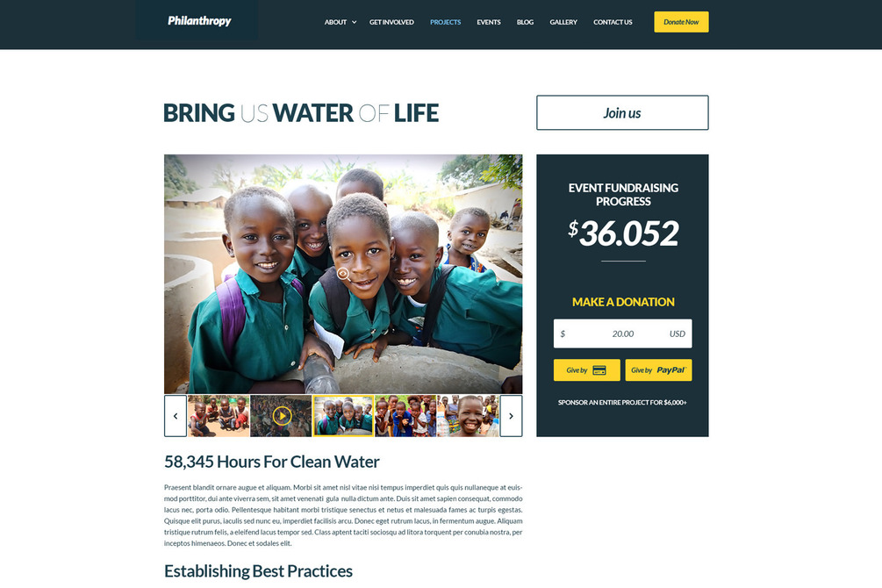The height and width of the screenshot is (588, 882).
Task: Click the Join us button
Action: [622, 112]
